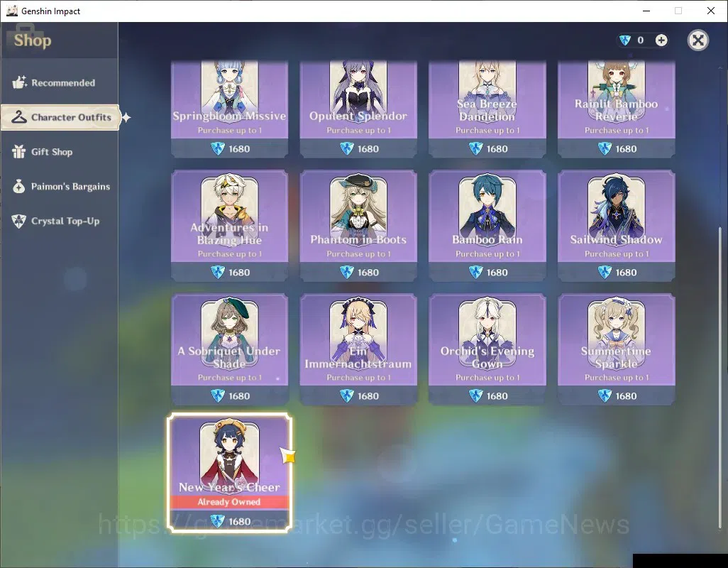Click the Genshin Impact icon in title bar
Image resolution: width=728 pixels, height=568 pixels.
click(x=11, y=11)
